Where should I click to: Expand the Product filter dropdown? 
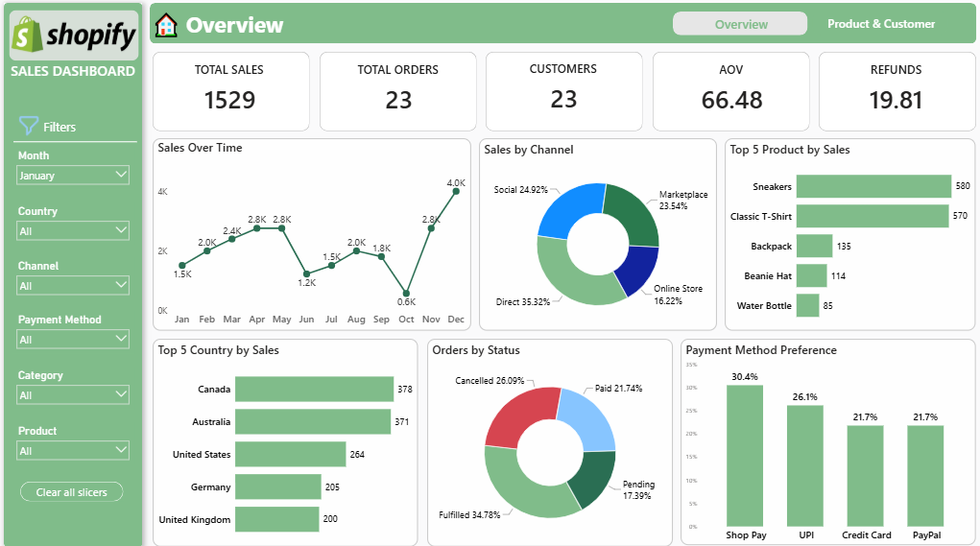tap(73, 450)
